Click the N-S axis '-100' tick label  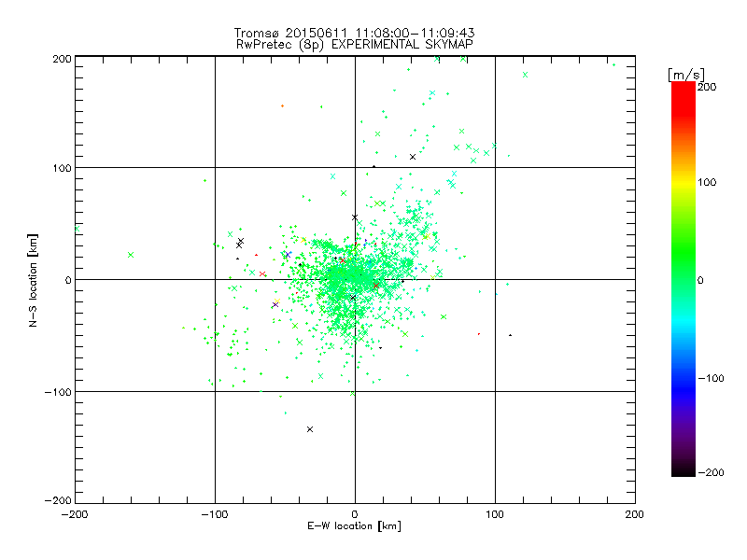(x=58, y=392)
